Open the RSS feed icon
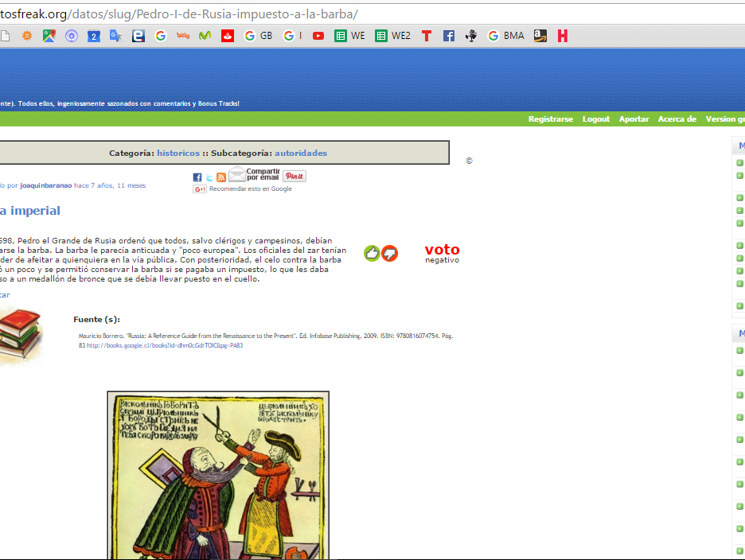The image size is (745, 560). click(221, 177)
